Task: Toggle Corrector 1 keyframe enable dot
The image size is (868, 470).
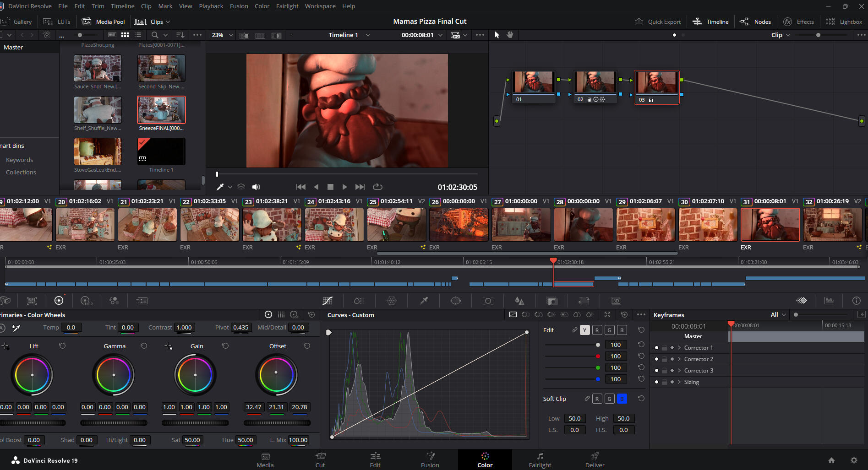Action: click(656, 348)
